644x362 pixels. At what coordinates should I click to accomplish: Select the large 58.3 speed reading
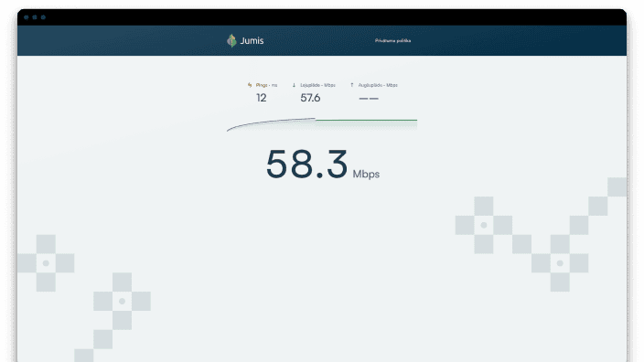pos(306,165)
